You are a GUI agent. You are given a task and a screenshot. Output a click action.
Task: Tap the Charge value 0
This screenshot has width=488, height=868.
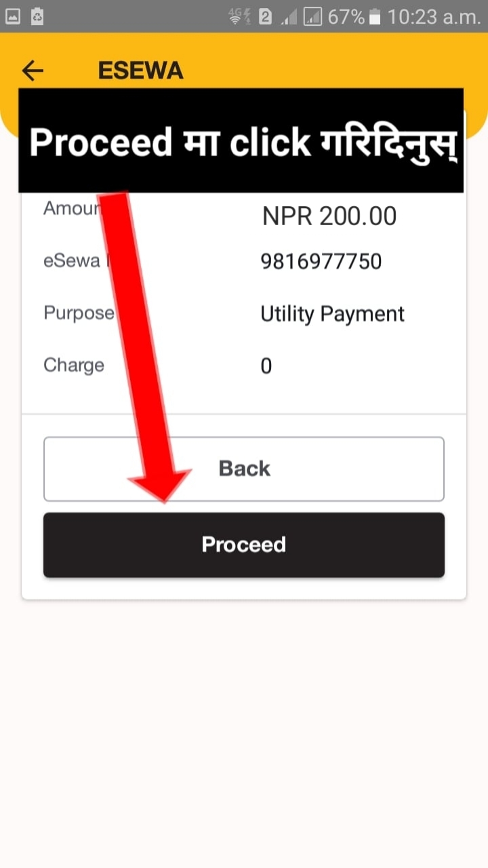[266, 366]
